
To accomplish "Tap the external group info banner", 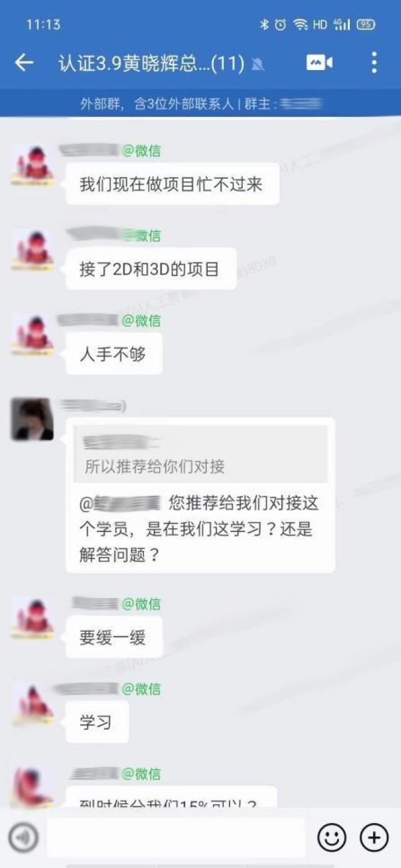I will (x=200, y=103).
